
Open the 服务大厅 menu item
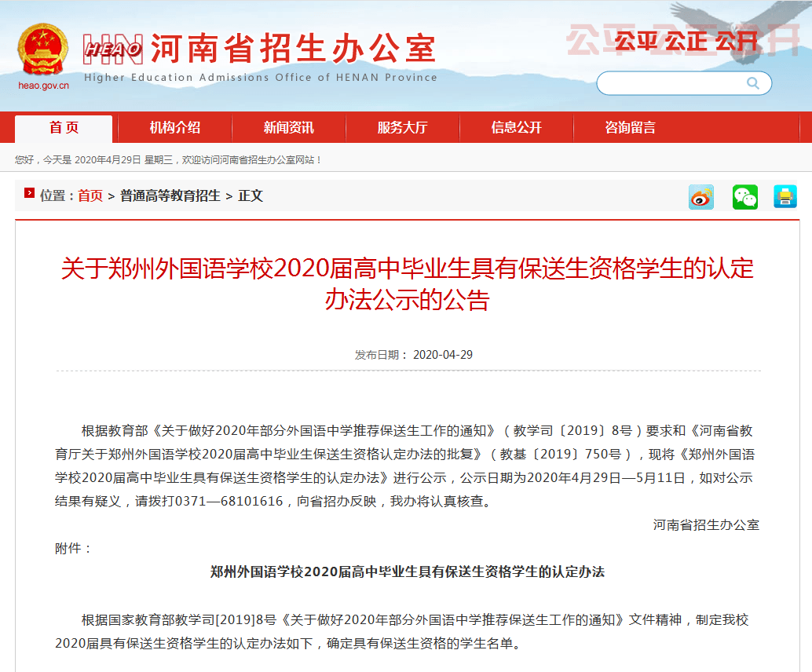pos(402,127)
